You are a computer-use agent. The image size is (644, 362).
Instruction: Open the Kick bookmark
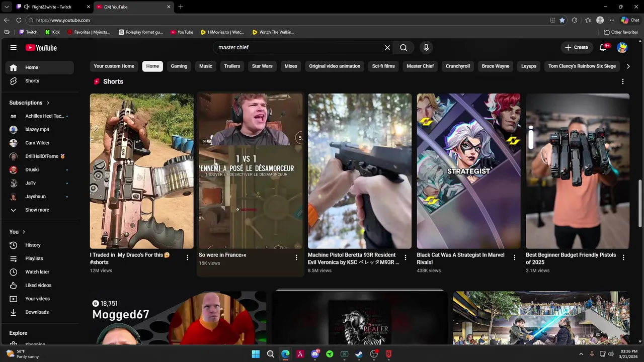click(52, 32)
